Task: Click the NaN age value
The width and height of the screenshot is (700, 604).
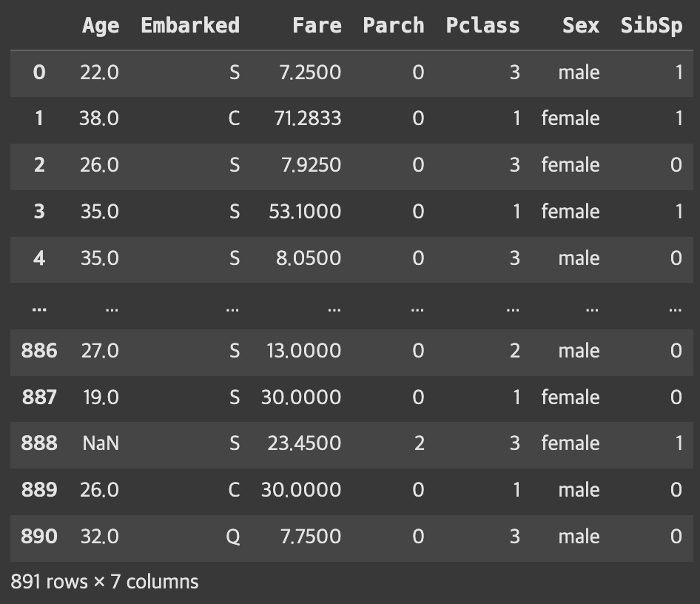Action: [101, 443]
